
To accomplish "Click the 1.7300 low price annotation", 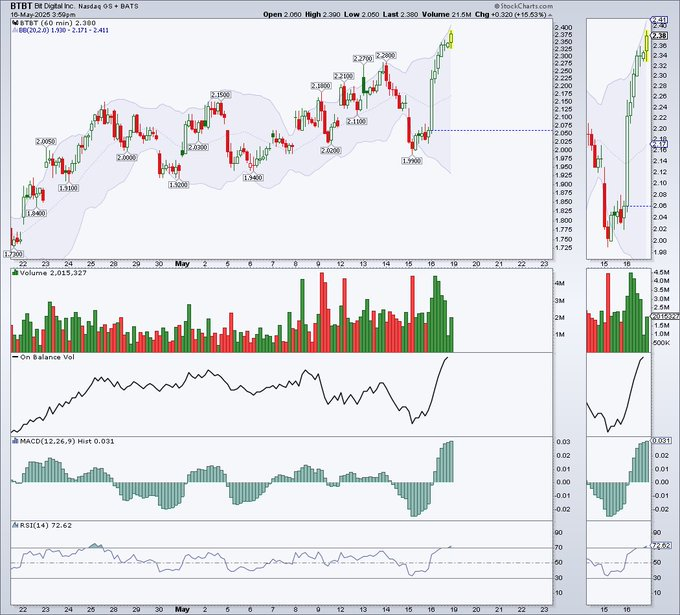I will (13, 254).
